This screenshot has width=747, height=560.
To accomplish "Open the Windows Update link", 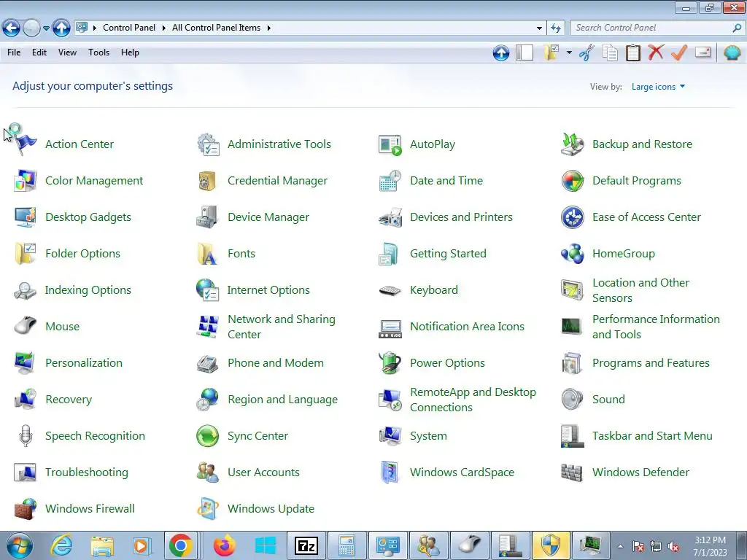I will [x=271, y=508].
